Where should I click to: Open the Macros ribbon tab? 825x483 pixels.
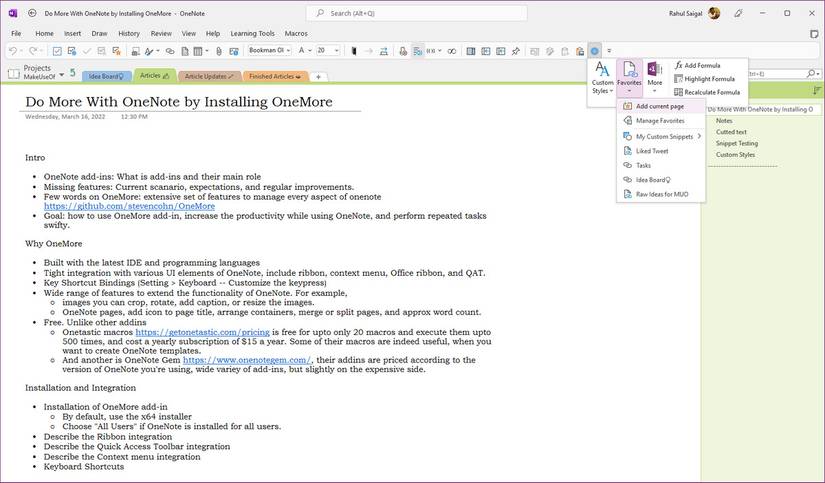click(296, 33)
